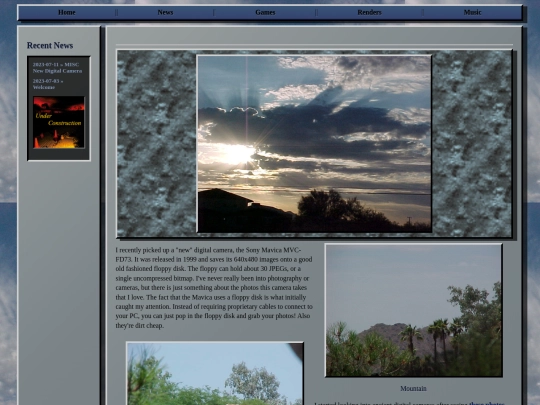Click the paragraph about the Sony Mavica

pyautogui.click(x=214, y=288)
